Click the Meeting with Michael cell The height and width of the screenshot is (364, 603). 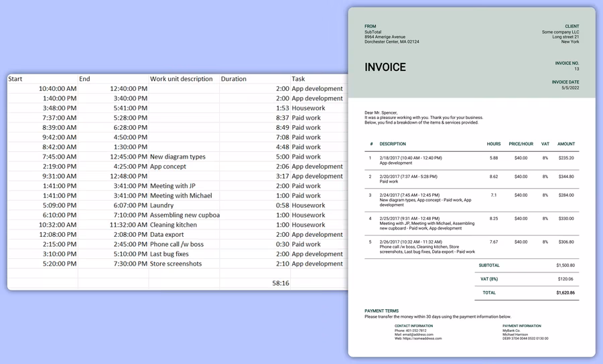click(x=184, y=195)
